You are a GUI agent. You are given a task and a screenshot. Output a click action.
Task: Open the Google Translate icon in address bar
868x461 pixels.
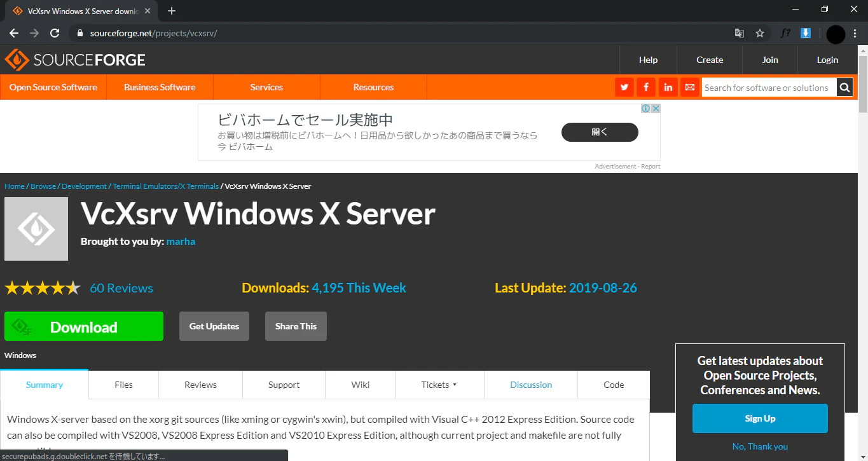(740, 33)
